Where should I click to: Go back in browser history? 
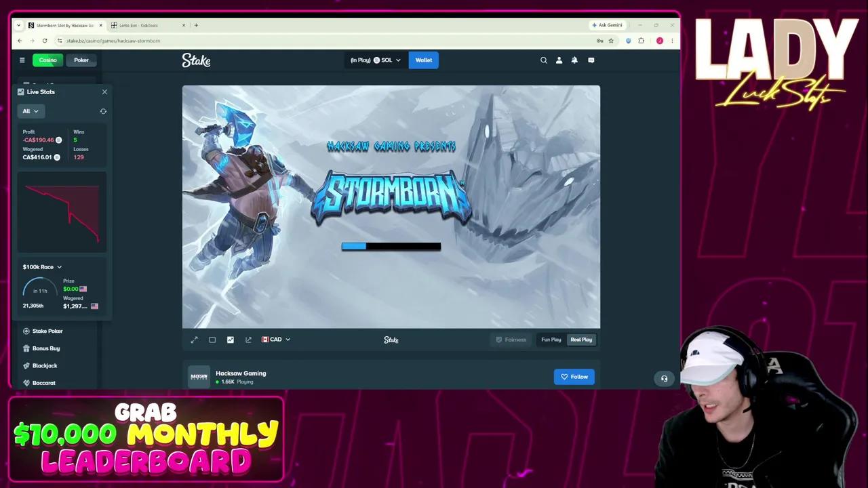[20, 41]
